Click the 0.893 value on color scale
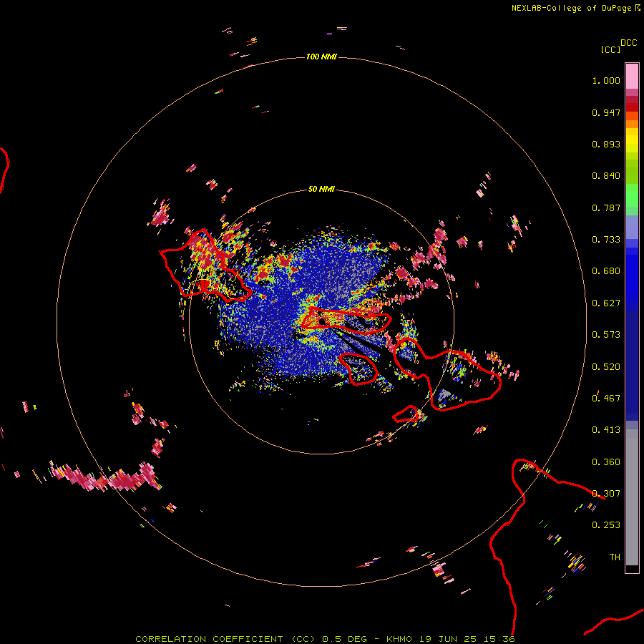 tap(606, 144)
